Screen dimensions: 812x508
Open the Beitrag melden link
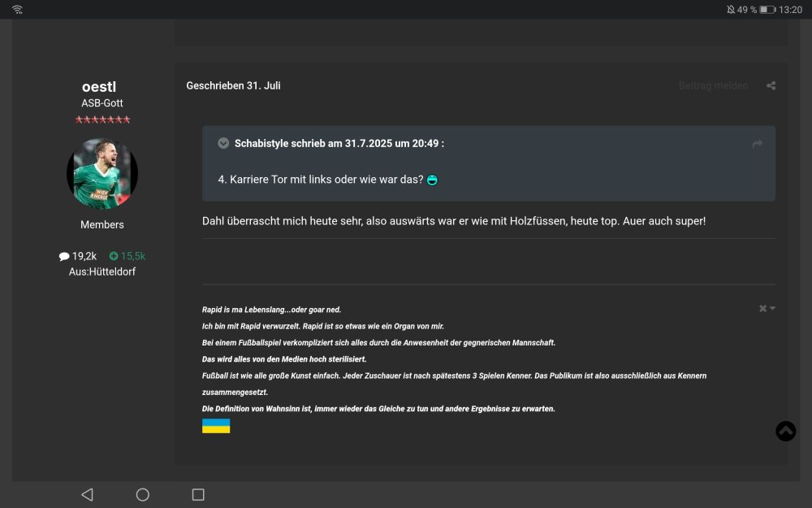[x=713, y=85]
